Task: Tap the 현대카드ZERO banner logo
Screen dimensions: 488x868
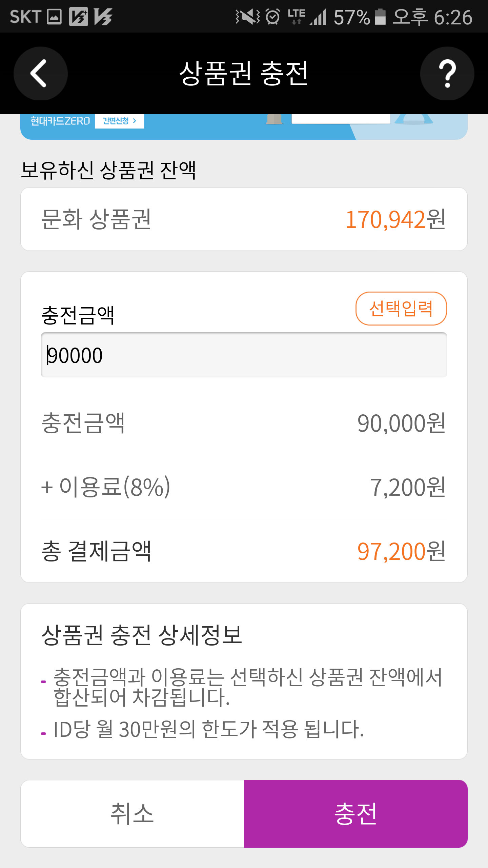Action: click(60, 121)
